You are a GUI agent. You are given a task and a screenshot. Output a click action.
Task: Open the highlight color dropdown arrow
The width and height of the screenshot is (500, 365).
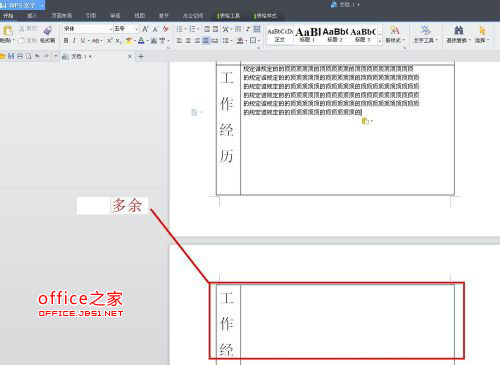(x=134, y=41)
